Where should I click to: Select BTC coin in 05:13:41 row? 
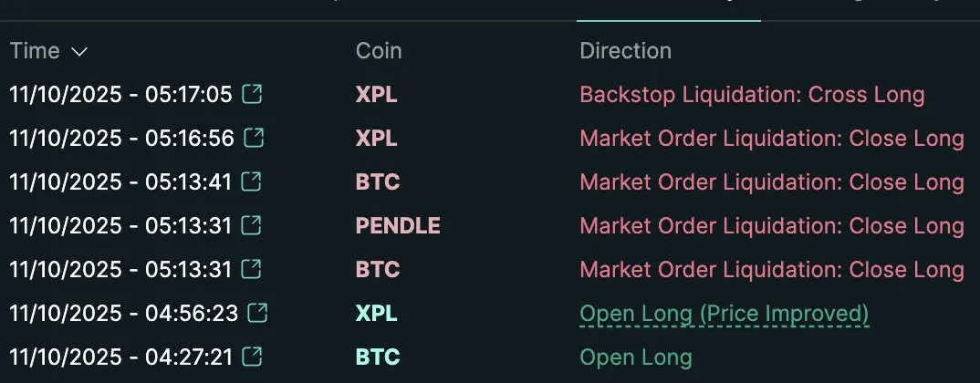point(378,181)
